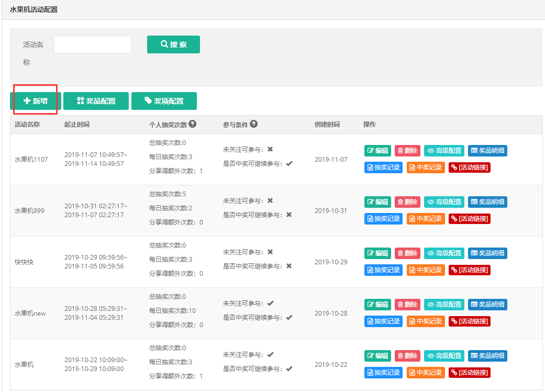The image size is (545, 392).
Task: Edit the 水果机new activity
Action: tap(378, 305)
